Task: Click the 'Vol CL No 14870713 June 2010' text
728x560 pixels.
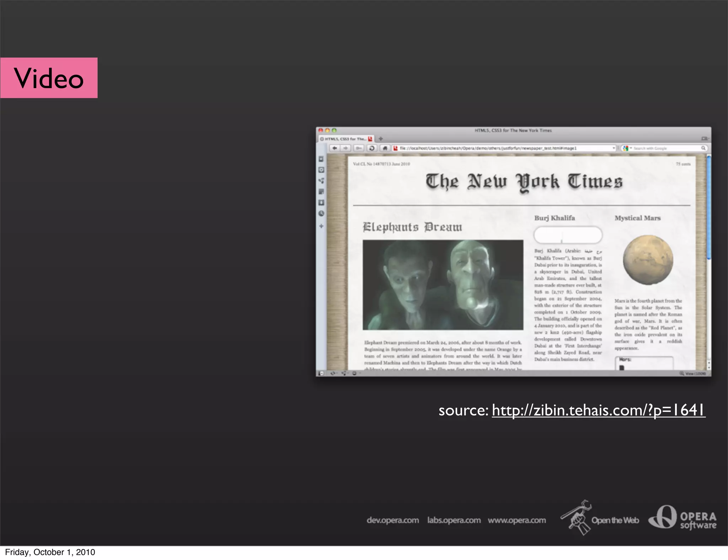Action: click(x=381, y=164)
